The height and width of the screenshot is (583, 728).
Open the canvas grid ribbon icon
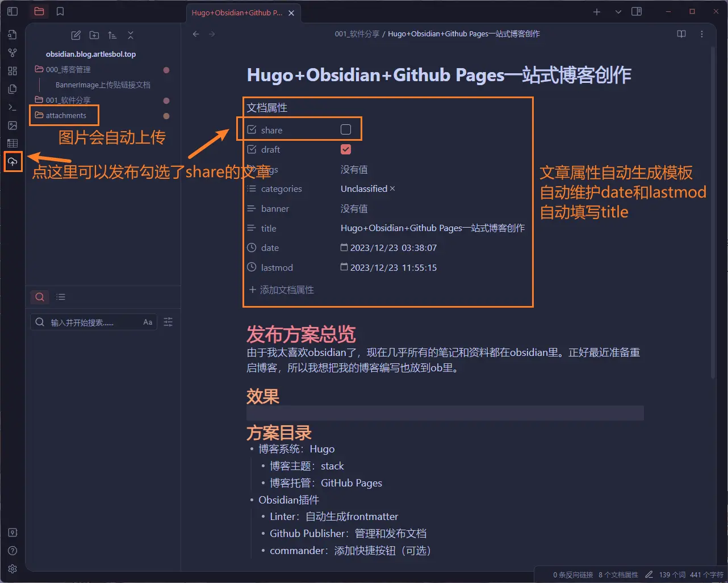(12, 71)
